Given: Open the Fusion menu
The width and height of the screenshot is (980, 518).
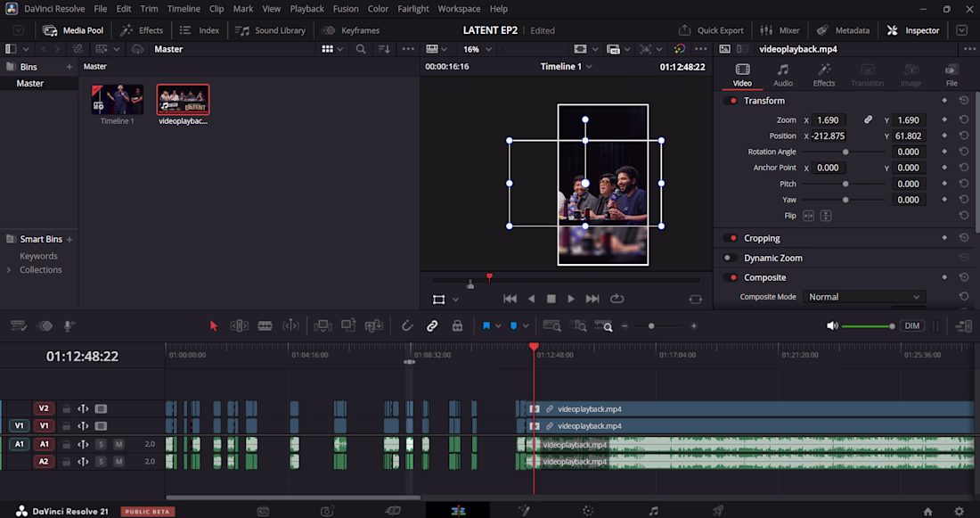Looking at the screenshot, I should click(346, 9).
